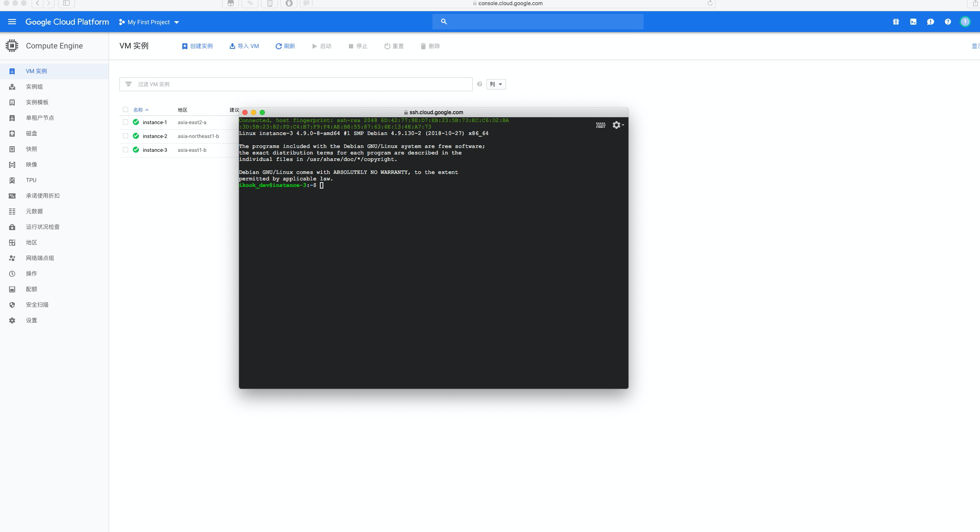
Task: Open the instance-2 link
Action: [x=155, y=136]
